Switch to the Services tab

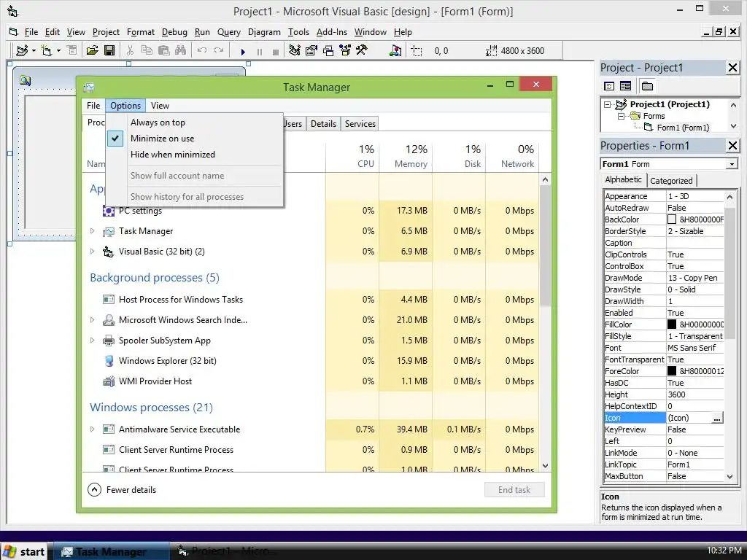[x=360, y=124]
